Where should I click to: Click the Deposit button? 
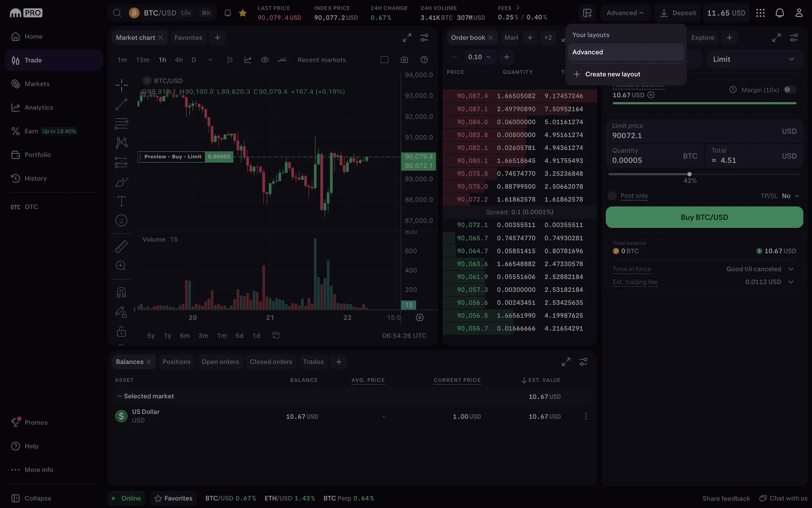678,13
